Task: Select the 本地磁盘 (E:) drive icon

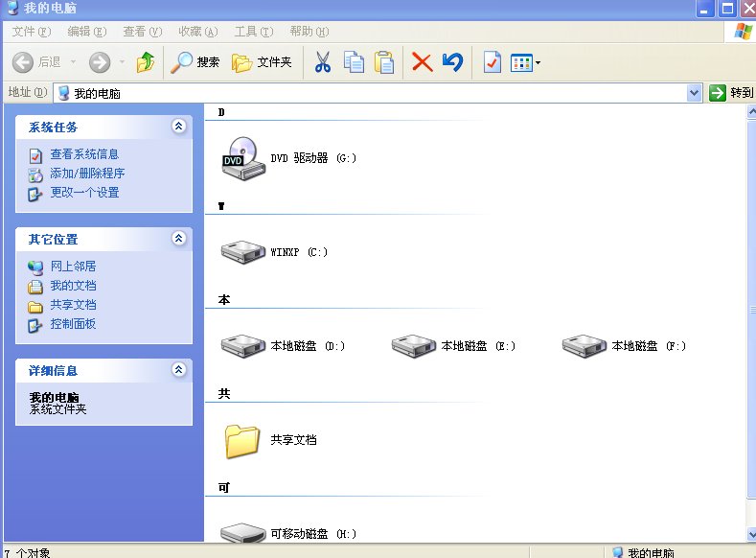Action: (x=414, y=346)
